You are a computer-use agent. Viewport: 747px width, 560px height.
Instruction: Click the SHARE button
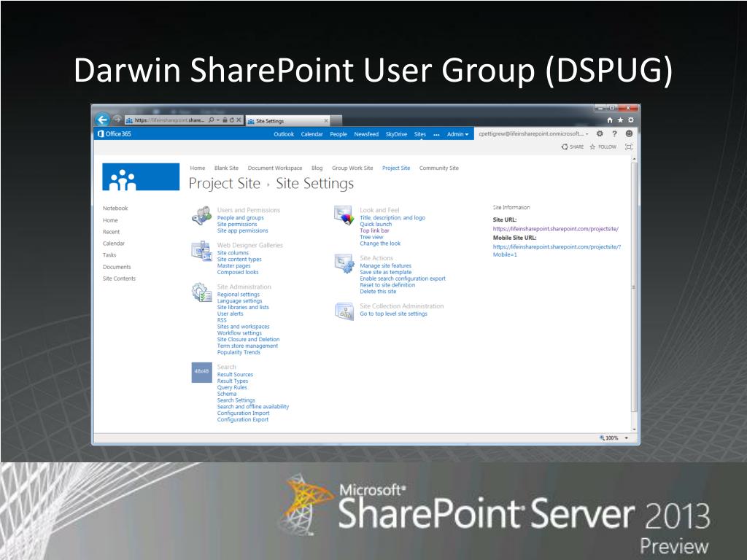(x=572, y=147)
